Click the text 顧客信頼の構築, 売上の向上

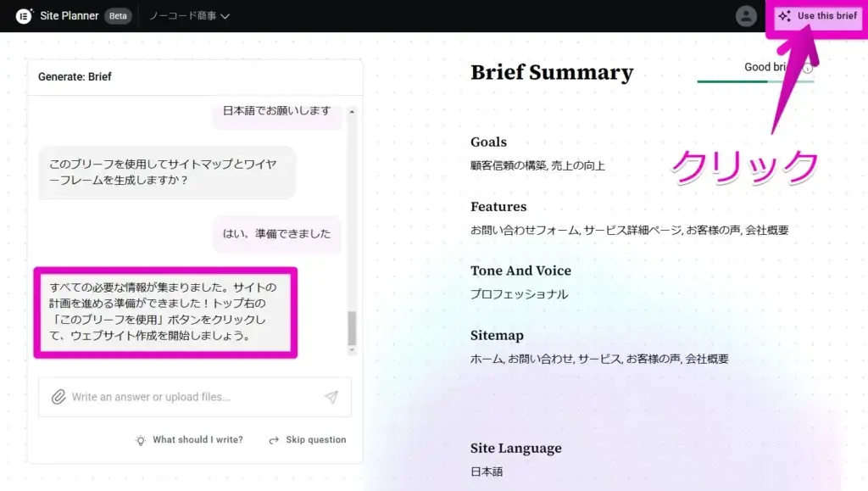click(537, 165)
